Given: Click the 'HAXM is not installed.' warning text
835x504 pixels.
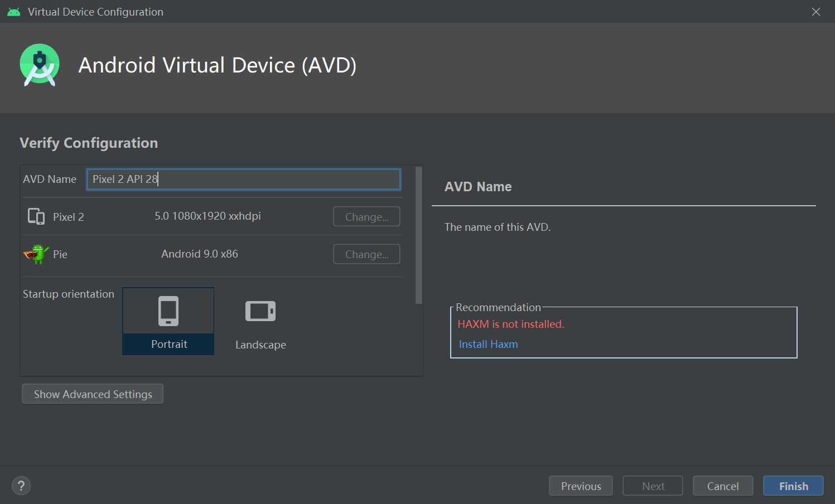Looking at the screenshot, I should point(511,324).
